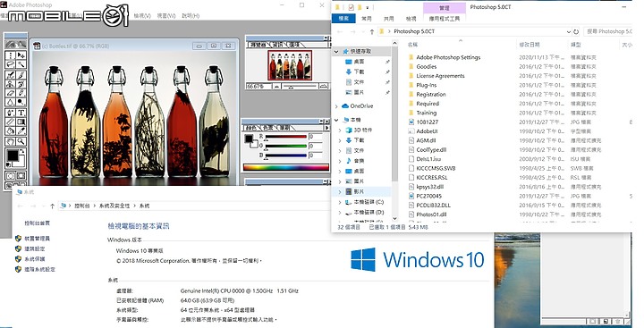Open 系統保護 link in System window

point(35,259)
